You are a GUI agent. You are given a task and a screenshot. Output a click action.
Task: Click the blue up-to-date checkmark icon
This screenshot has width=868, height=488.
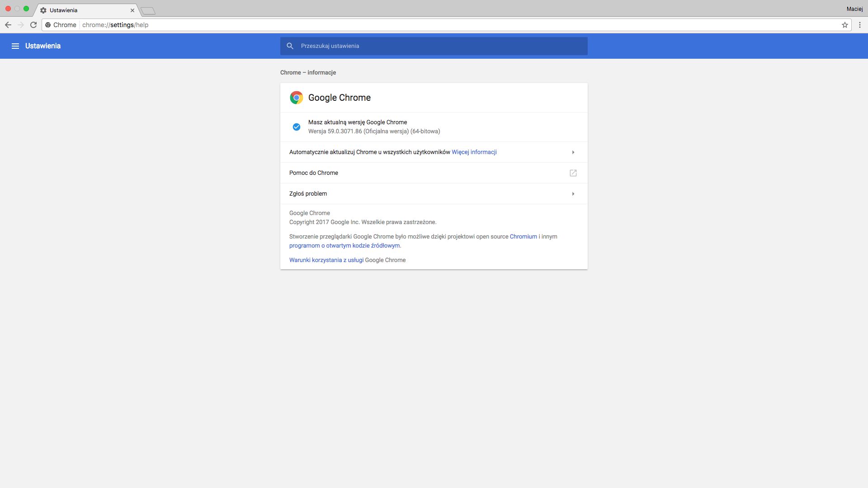(297, 127)
